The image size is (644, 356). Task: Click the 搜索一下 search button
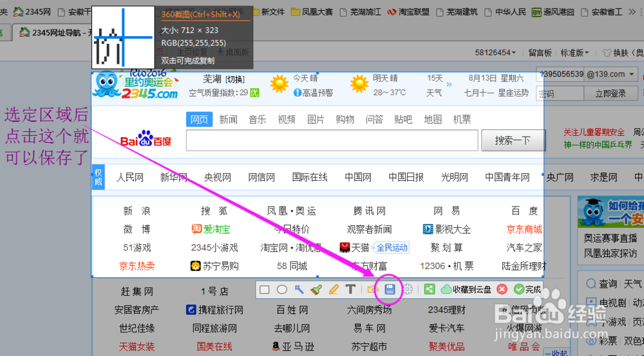513,141
